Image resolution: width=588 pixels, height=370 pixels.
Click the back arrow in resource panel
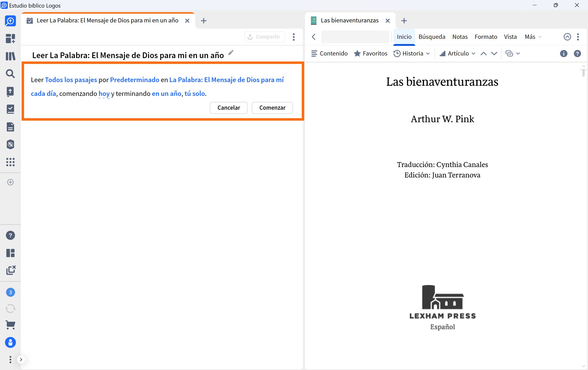314,37
